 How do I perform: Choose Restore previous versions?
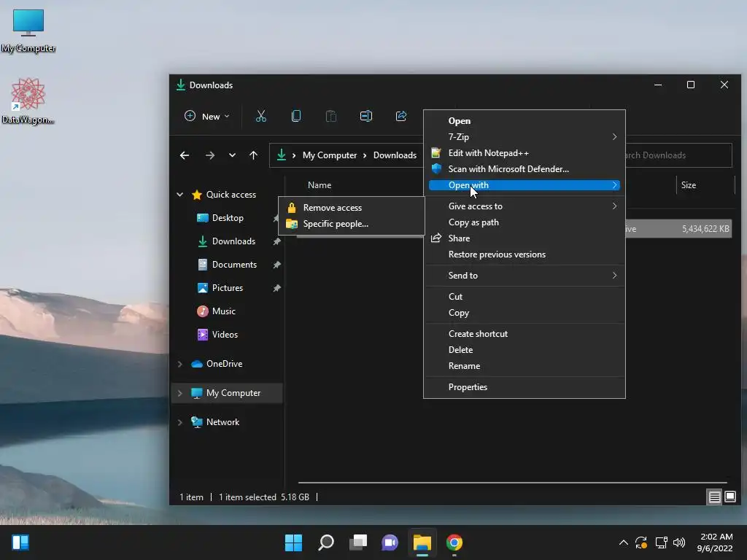(x=524, y=254)
